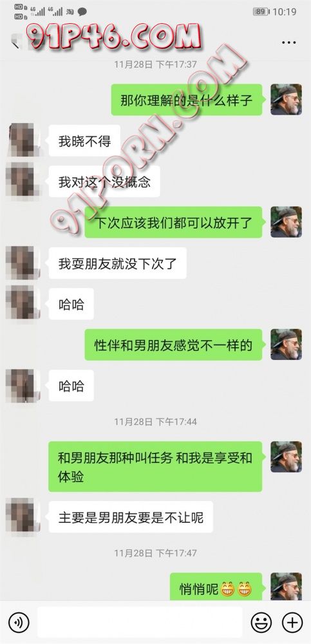Open the plus attachments menu
Image resolution: width=311 pixels, height=644 pixels.
tap(292, 623)
